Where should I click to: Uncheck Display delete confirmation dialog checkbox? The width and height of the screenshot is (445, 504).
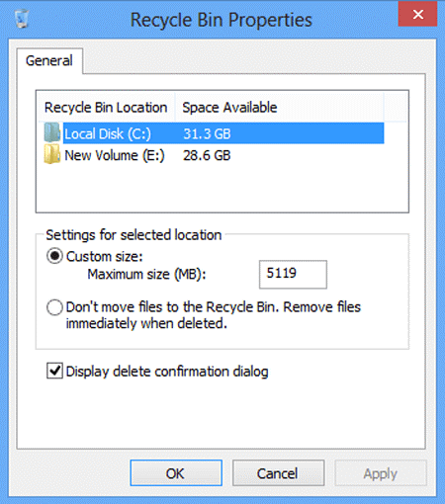[54, 371]
